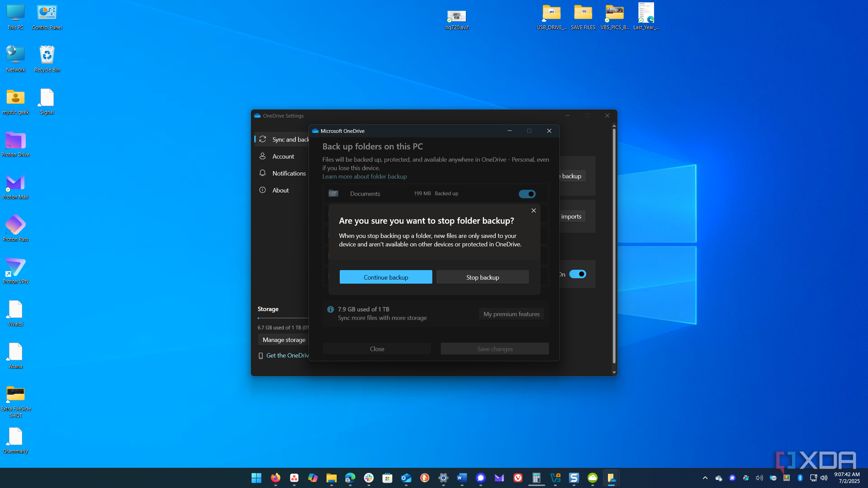Screen dimensions: 868x488
Task: Open the Windows Start menu
Action: tap(257, 478)
